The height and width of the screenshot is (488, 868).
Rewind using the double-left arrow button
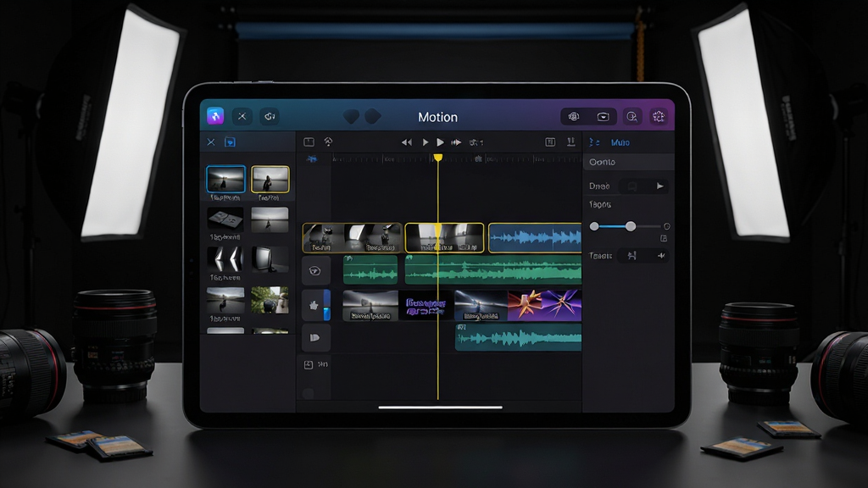(x=407, y=142)
